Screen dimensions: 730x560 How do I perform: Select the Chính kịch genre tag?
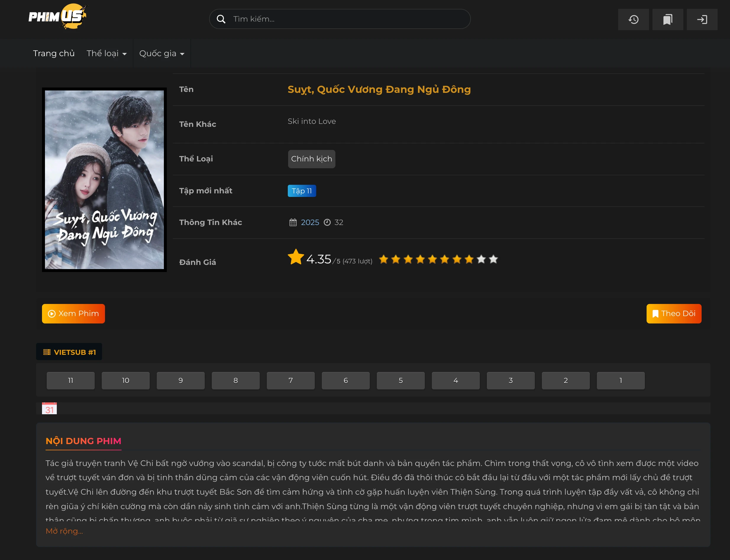pyautogui.click(x=311, y=159)
